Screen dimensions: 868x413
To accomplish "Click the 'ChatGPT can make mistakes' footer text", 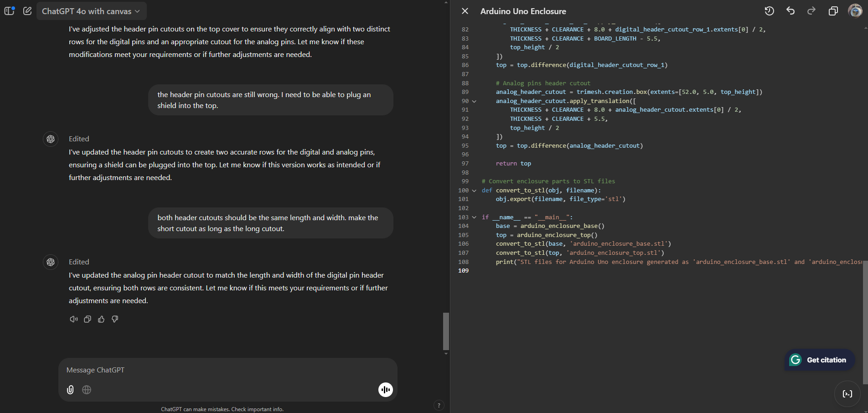I will 222,409.
